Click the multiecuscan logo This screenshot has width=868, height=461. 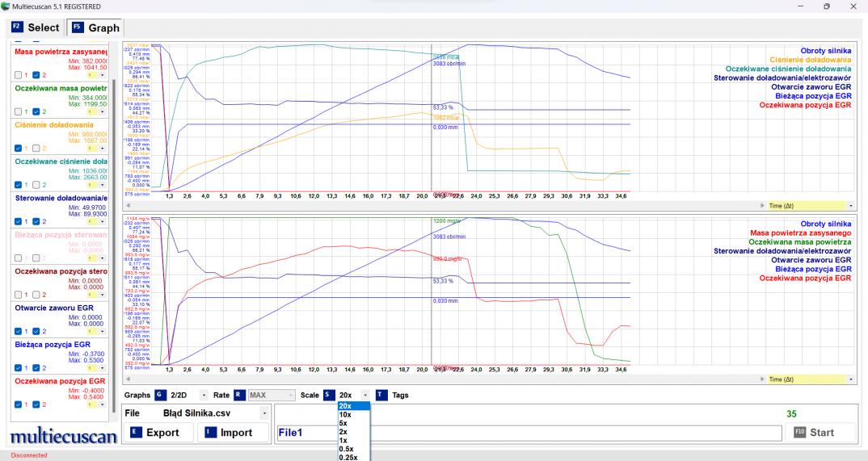click(x=59, y=437)
